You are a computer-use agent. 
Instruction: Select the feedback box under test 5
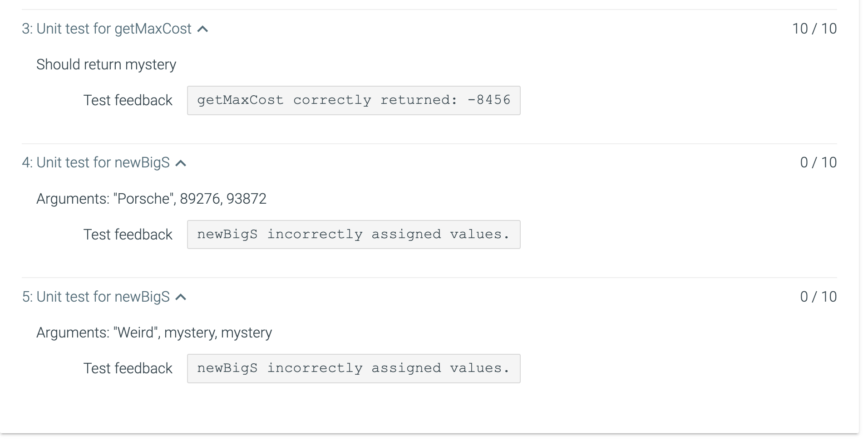click(x=354, y=368)
